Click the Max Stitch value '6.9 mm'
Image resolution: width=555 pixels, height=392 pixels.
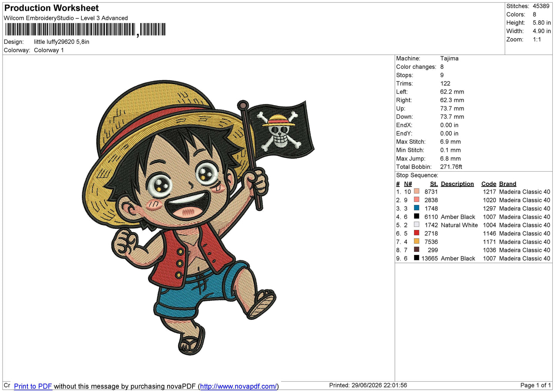pos(451,142)
